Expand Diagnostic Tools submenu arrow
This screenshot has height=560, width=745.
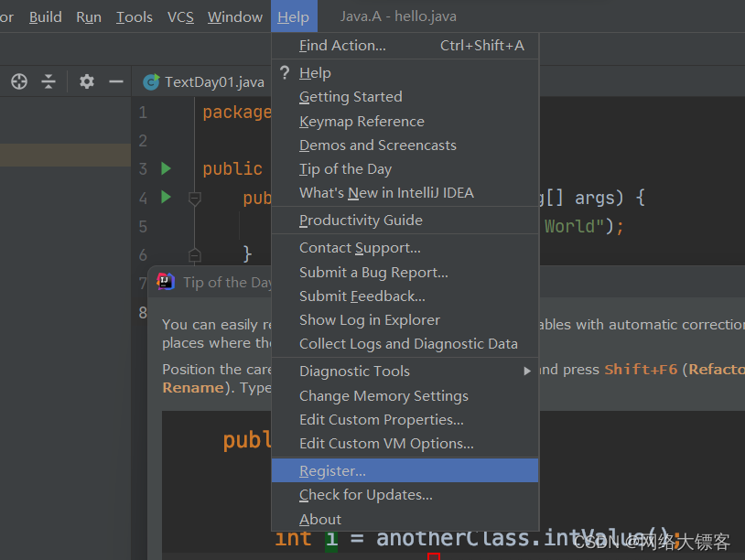(x=527, y=371)
